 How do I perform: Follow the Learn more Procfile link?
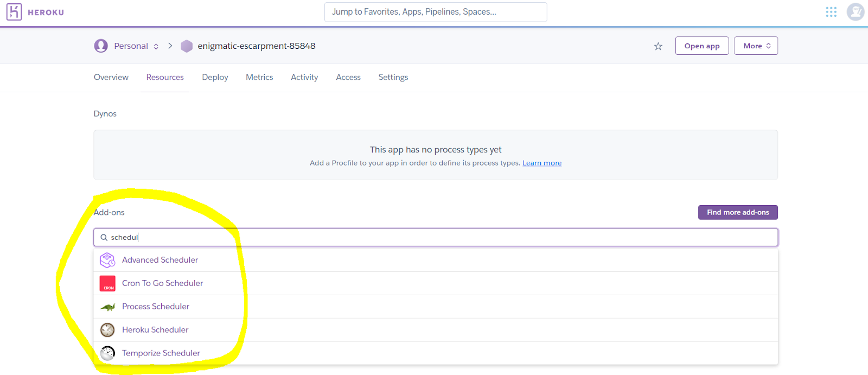(x=542, y=163)
